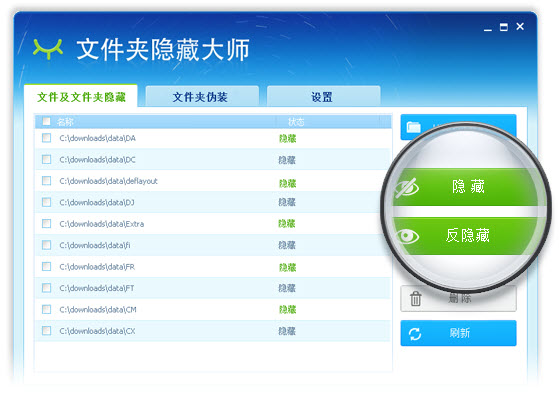Check the box for C:\downloads\data\FR
The width and height of the screenshot is (559, 399).
46,266
